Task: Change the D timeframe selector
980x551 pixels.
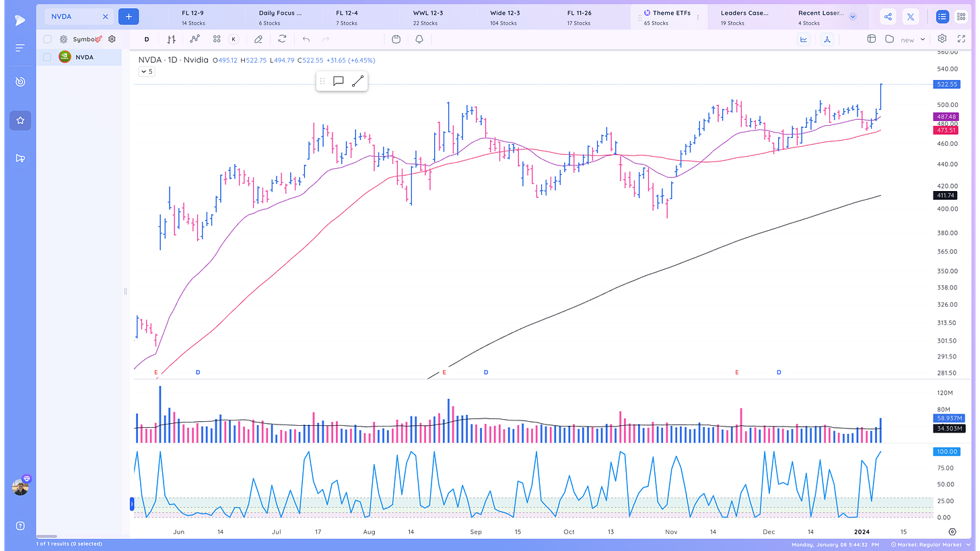Action: click(x=147, y=40)
